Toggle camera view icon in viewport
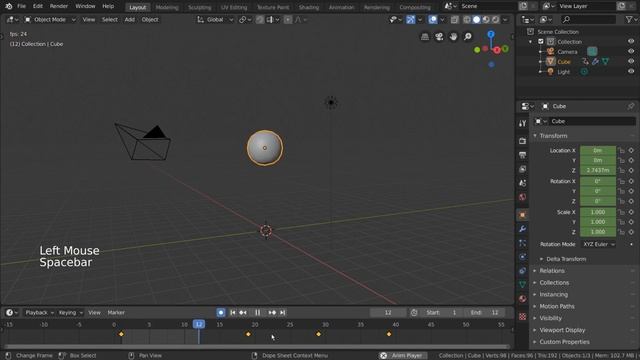Image resolution: width=640 pixels, height=360 pixels. pyautogui.click(x=439, y=37)
